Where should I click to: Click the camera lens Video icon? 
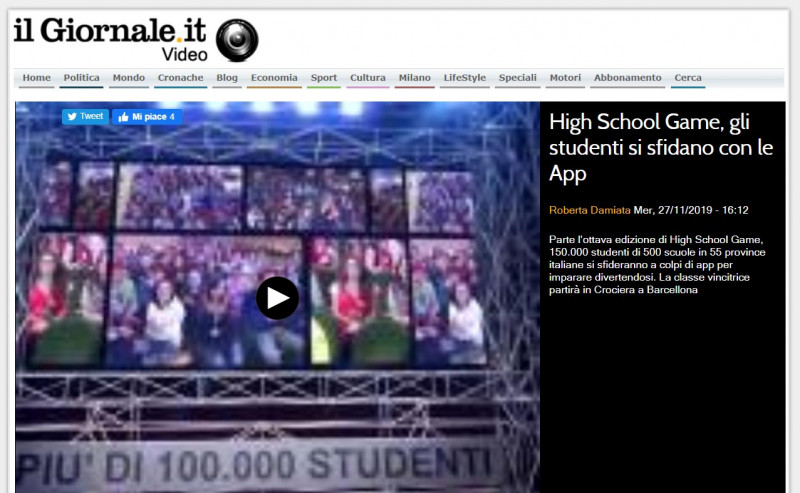(237, 40)
